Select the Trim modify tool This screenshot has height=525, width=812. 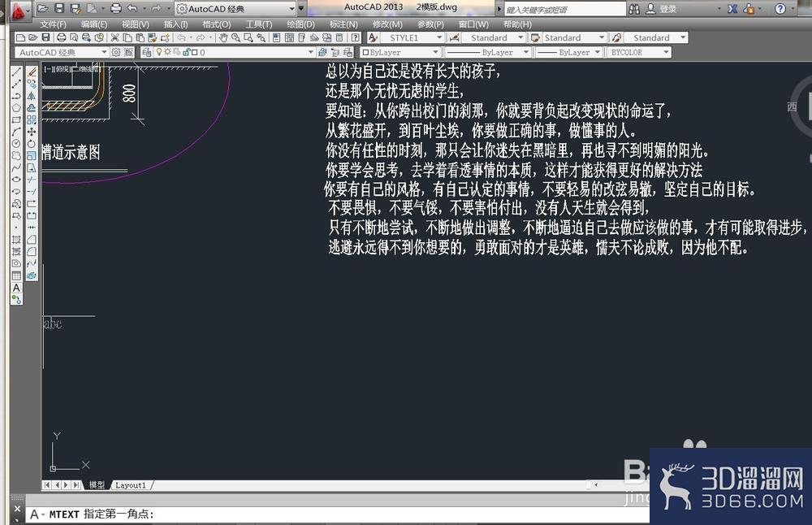point(32,180)
